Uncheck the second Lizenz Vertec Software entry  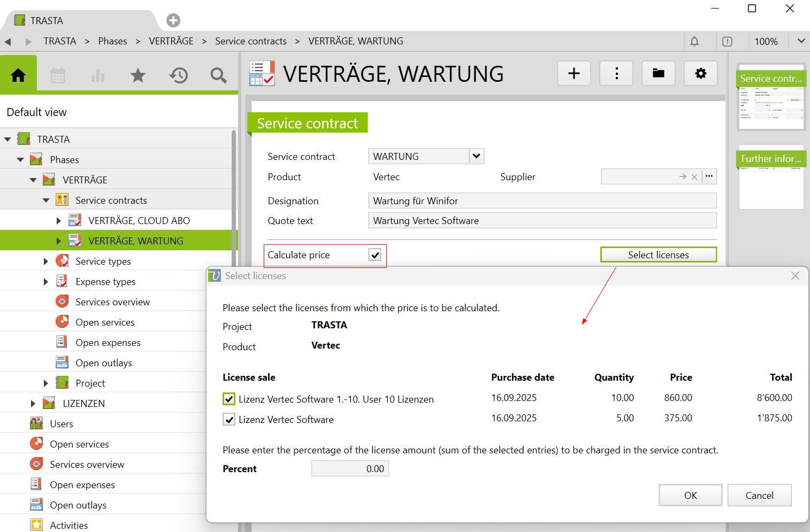(x=229, y=419)
